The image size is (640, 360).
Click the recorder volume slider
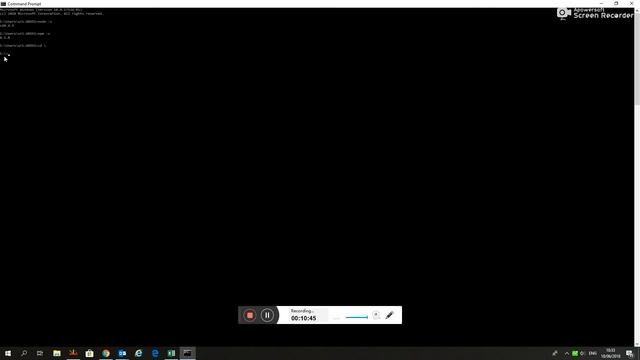pyautogui.click(x=356, y=317)
